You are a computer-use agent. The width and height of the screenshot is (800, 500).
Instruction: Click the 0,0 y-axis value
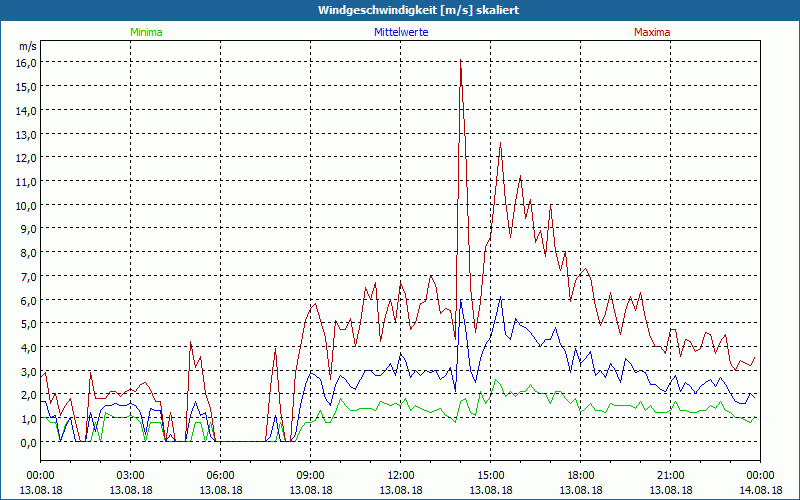pos(29,443)
